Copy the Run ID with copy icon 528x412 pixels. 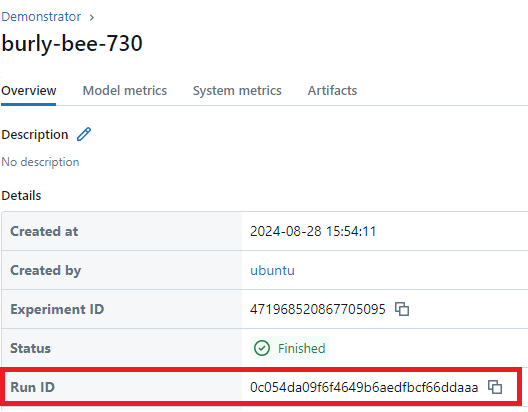pyautogui.click(x=495, y=387)
